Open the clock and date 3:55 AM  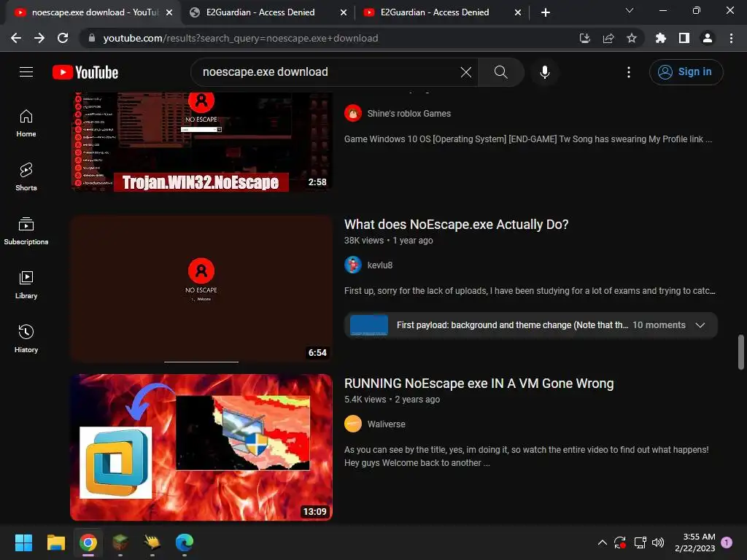(x=695, y=542)
